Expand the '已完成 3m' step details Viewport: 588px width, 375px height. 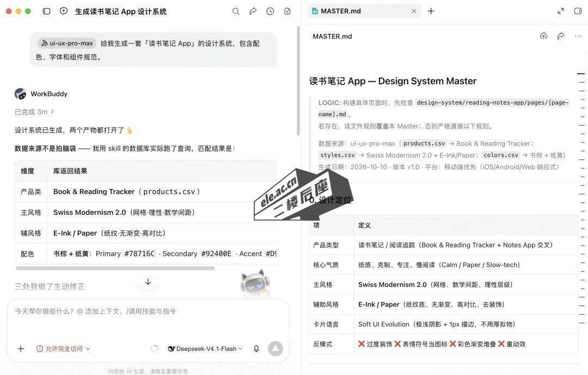coord(34,112)
